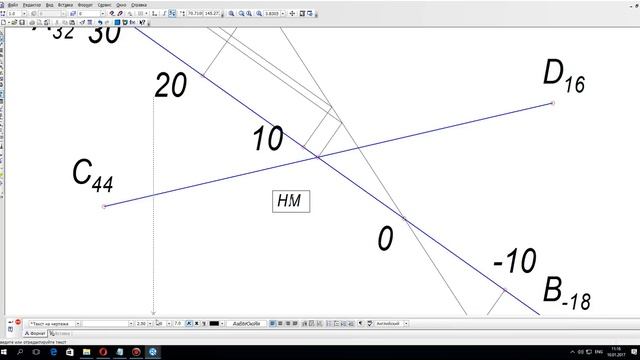
Task: Open the Вставка menu
Action: pos(65,5)
